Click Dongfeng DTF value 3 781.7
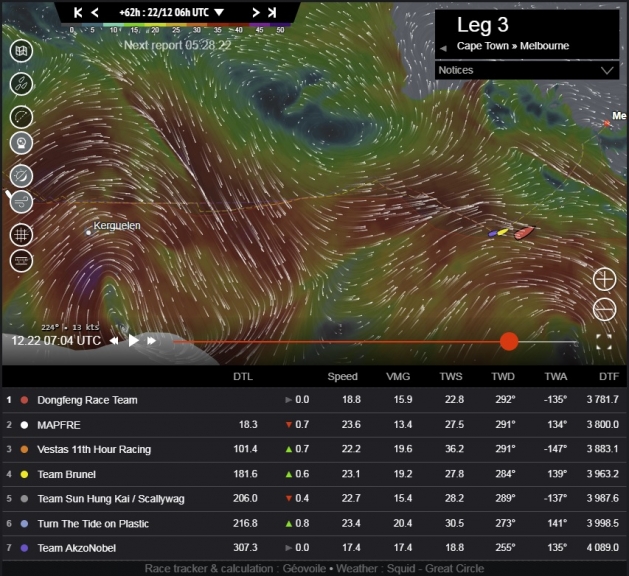Viewport: 629px width, 576px height. click(x=603, y=400)
